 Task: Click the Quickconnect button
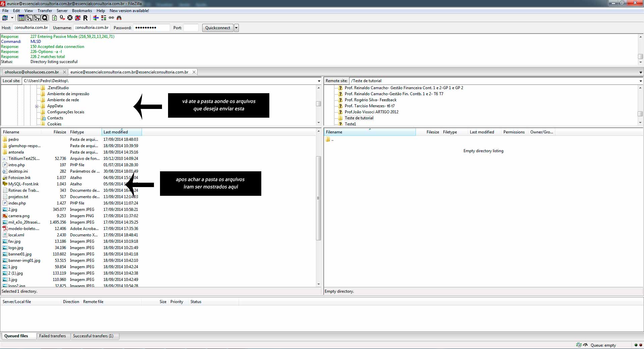pos(217,28)
